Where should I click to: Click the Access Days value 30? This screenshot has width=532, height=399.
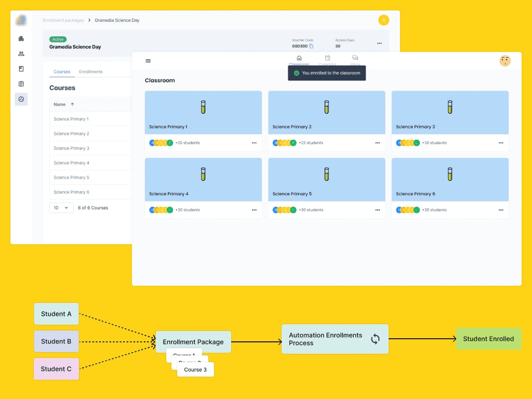338,46
